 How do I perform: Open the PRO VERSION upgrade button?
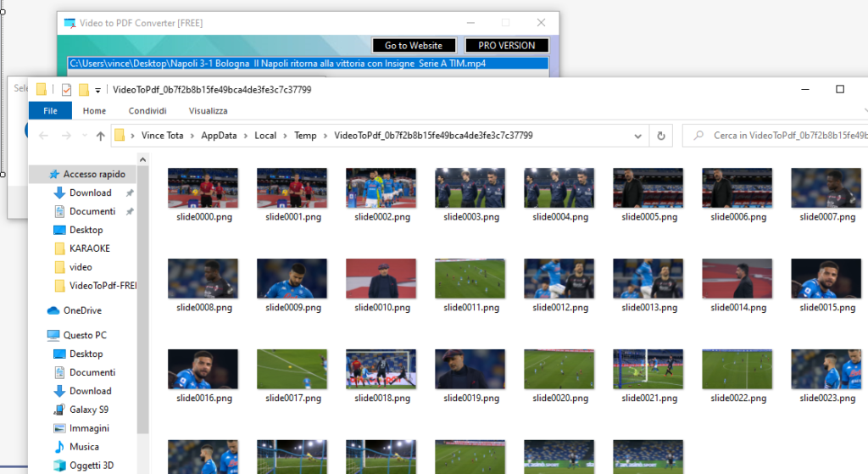click(x=507, y=46)
